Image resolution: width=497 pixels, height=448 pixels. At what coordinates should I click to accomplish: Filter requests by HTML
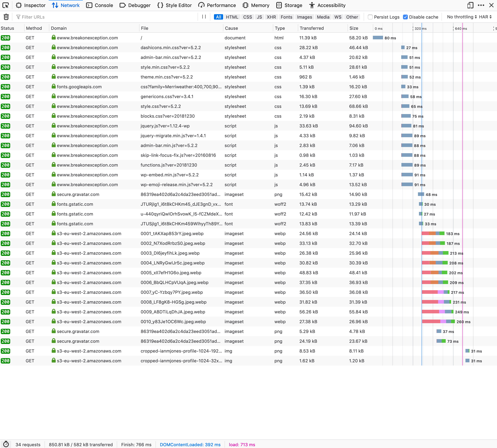(232, 17)
